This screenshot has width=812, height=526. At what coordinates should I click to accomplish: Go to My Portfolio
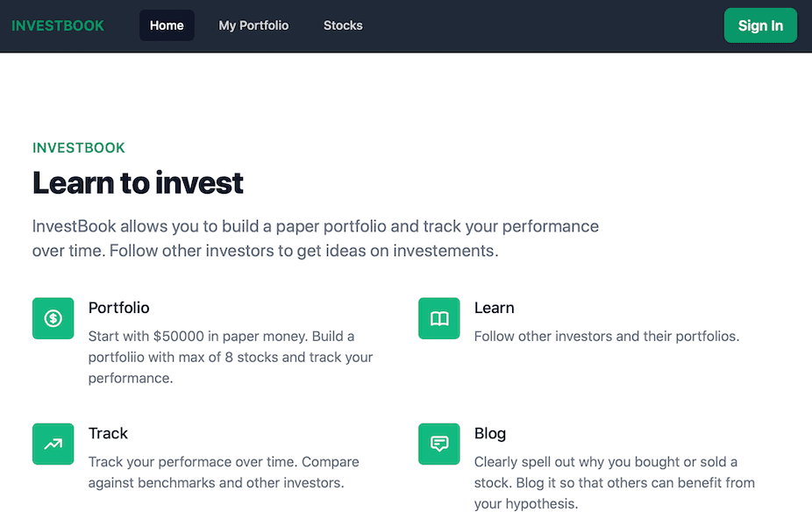253,25
